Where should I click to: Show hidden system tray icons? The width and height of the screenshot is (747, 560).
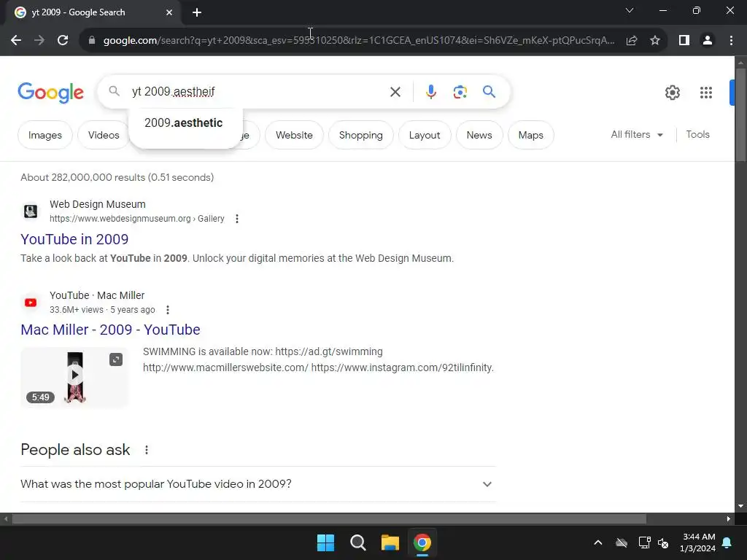click(598, 542)
